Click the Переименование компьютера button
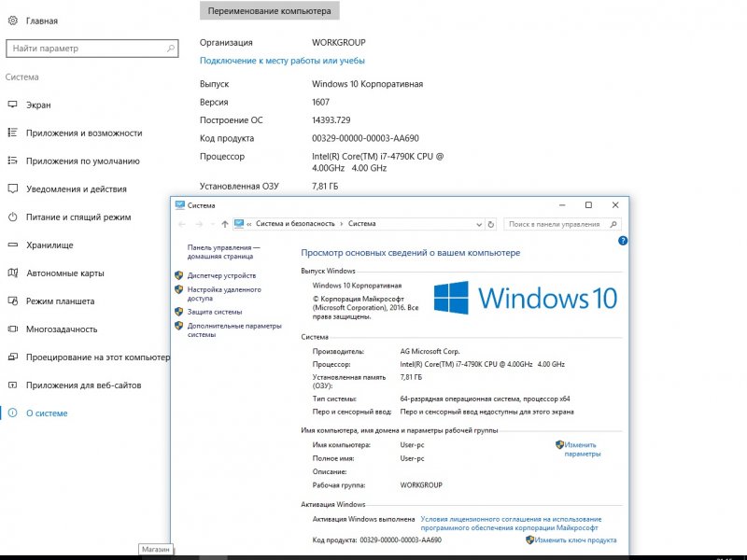This screenshot has height=560, width=747. tap(269, 11)
